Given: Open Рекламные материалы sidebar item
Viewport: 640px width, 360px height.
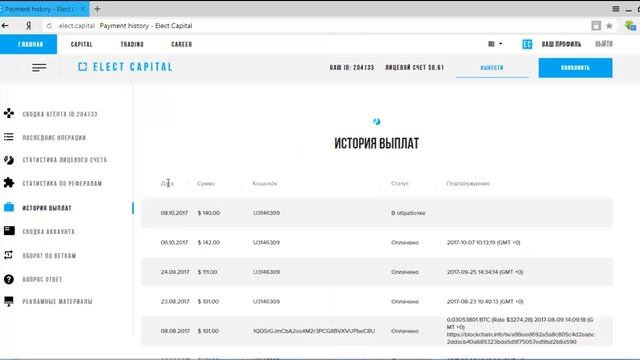Looking at the screenshot, I should [57, 302].
